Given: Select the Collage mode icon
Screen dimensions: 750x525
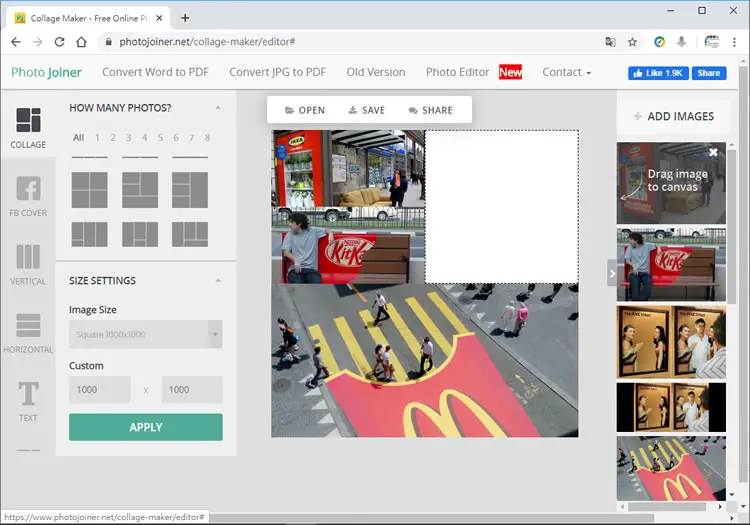Looking at the screenshot, I should pos(28,120).
